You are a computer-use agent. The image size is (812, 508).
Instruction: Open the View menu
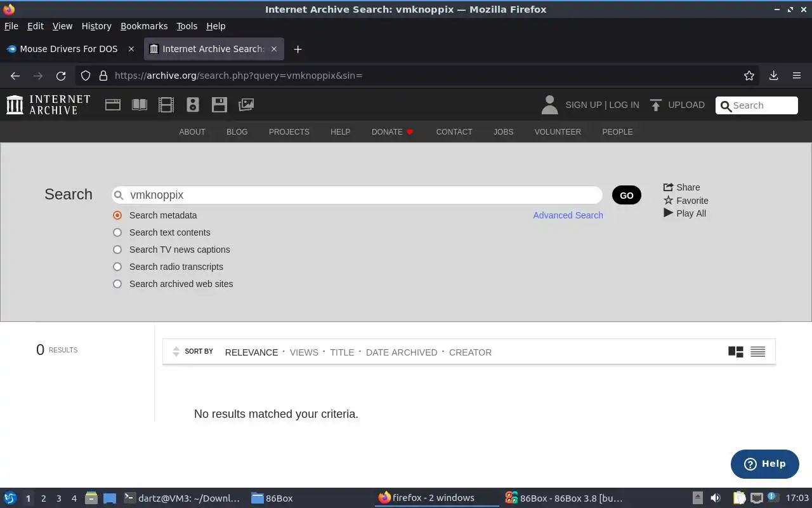point(62,26)
